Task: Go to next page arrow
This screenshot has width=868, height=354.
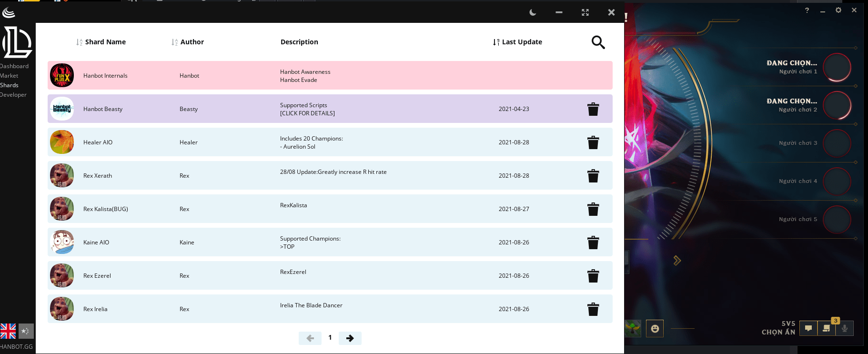Action: point(350,338)
